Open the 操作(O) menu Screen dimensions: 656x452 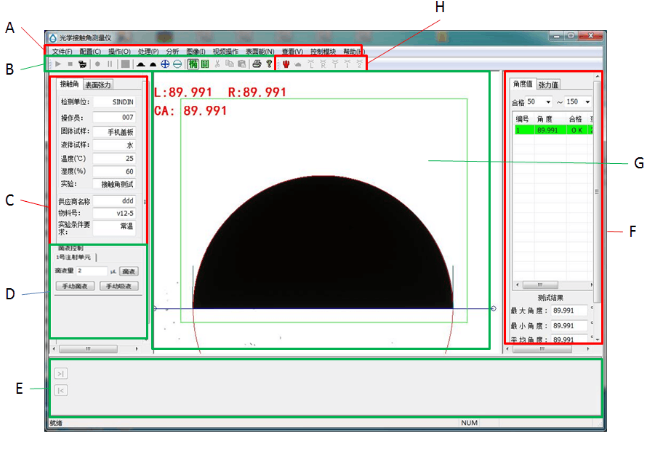(119, 51)
